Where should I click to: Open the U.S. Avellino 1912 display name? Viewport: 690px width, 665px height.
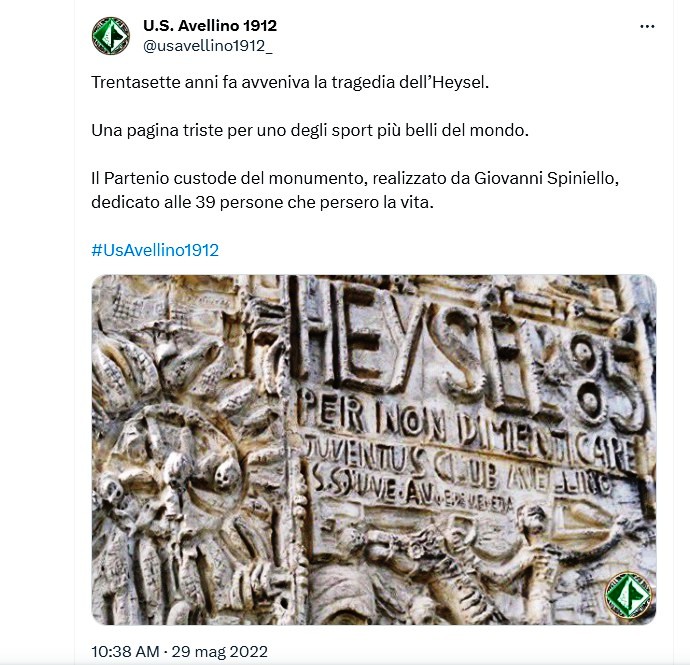click(210, 26)
